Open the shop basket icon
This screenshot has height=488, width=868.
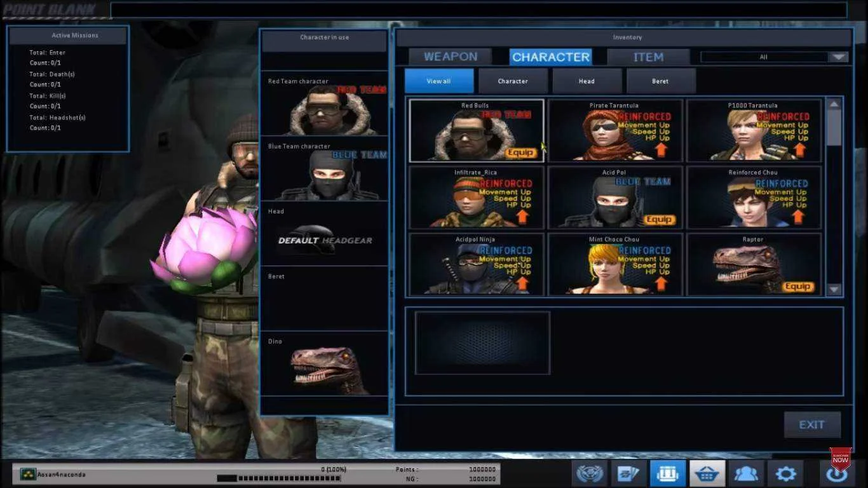pyautogui.click(x=707, y=473)
